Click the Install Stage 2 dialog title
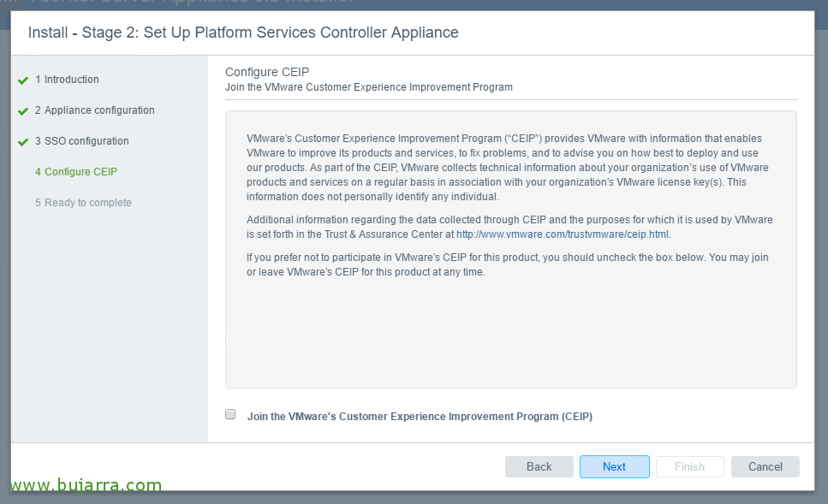Screen dimensions: 828x504 coord(243,33)
